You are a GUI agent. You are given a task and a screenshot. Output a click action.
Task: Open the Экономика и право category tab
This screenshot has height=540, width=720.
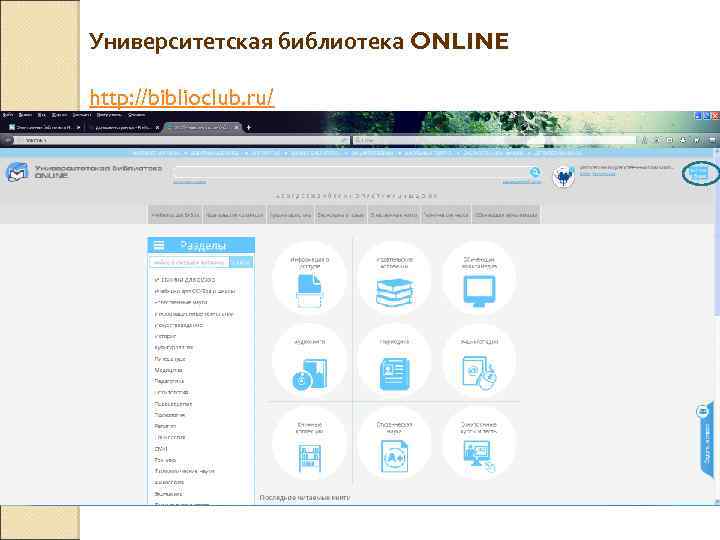[x=341, y=215]
